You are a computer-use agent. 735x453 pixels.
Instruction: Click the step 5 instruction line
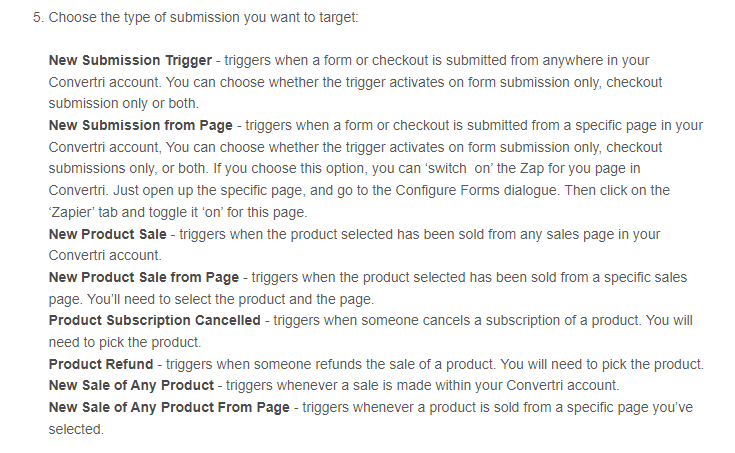[x=195, y=17]
